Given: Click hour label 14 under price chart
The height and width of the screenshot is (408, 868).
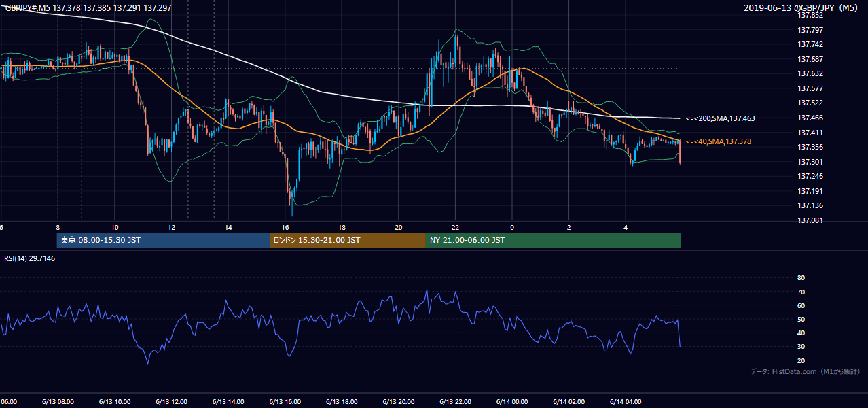Looking at the screenshot, I should pyautogui.click(x=228, y=228).
